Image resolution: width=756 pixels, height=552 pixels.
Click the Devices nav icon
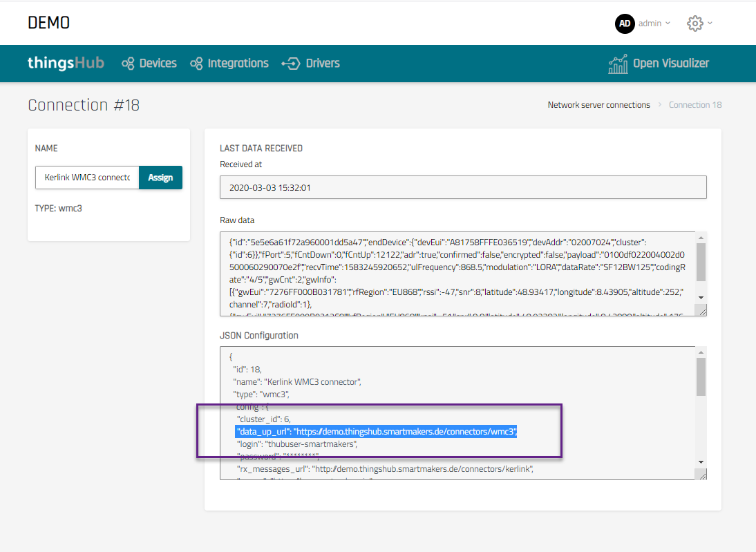tap(128, 64)
